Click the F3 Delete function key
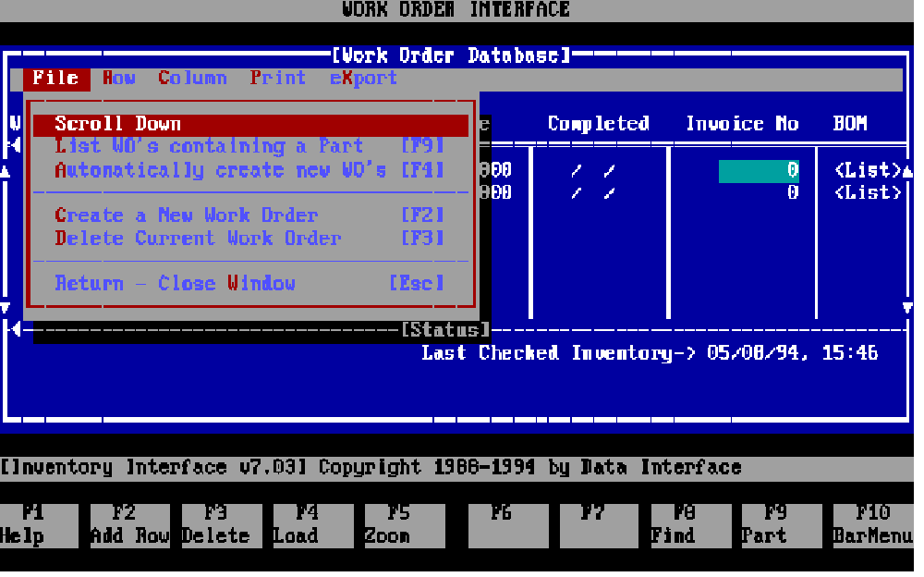Image resolution: width=924 pixels, height=577 pixels. 222,526
